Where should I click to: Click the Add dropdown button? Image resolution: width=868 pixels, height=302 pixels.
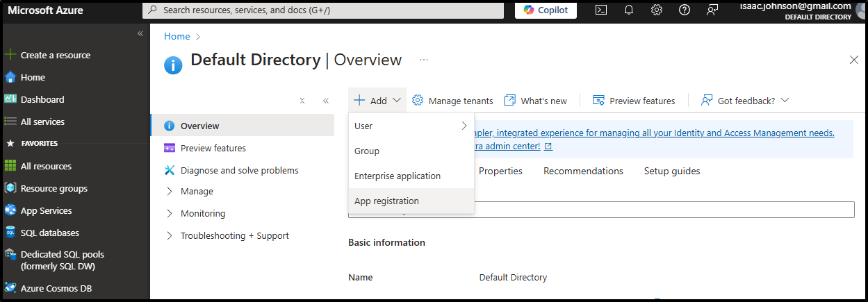tap(377, 101)
